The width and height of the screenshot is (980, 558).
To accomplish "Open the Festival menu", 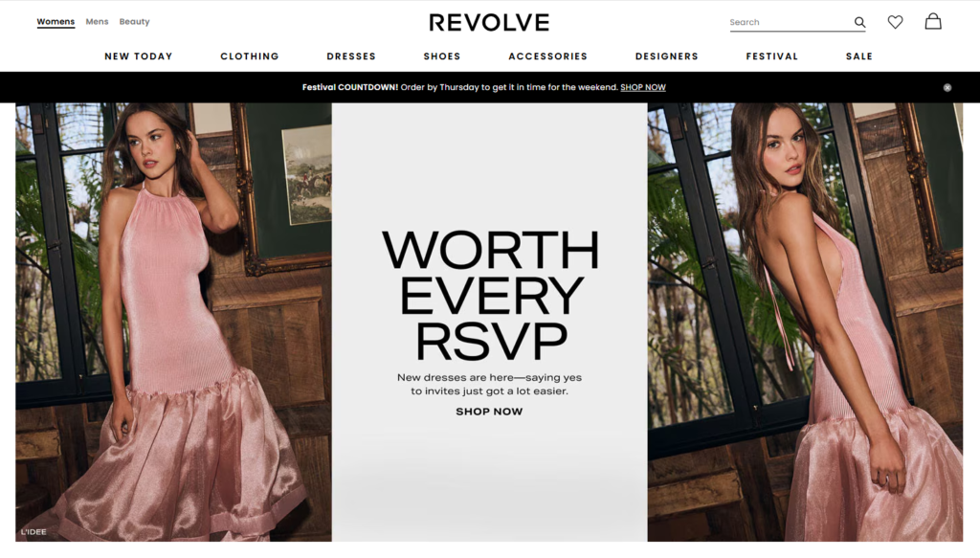I will click(772, 56).
